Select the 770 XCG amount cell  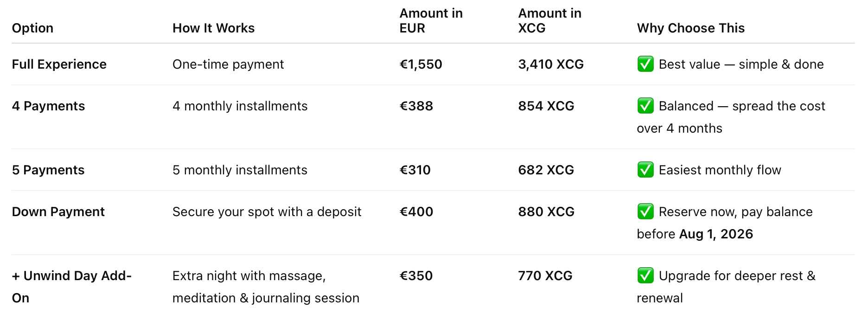pyautogui.click(x=545, y=276)
